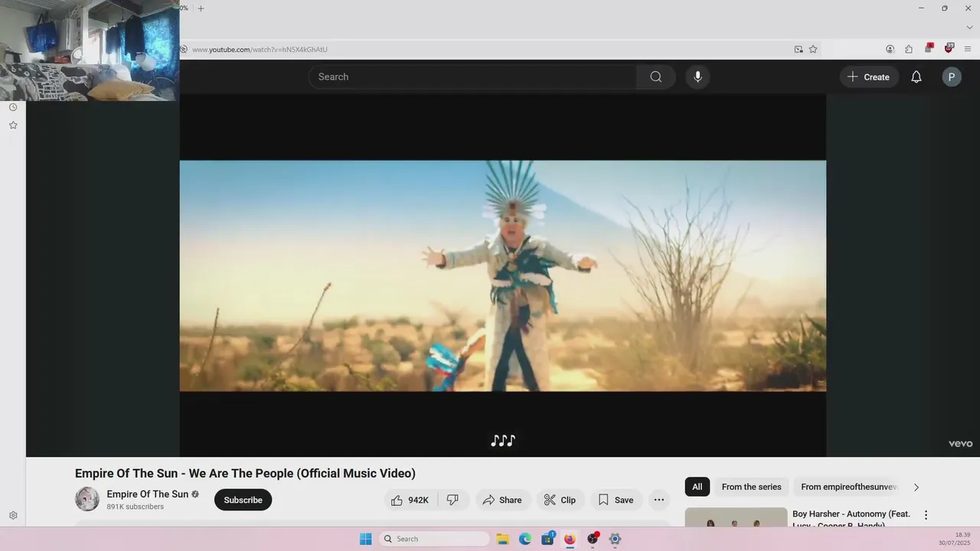Open the browser extensions puzzle icon
The image size is (980, 551).
pyautogui.click(x=909, y=49)
